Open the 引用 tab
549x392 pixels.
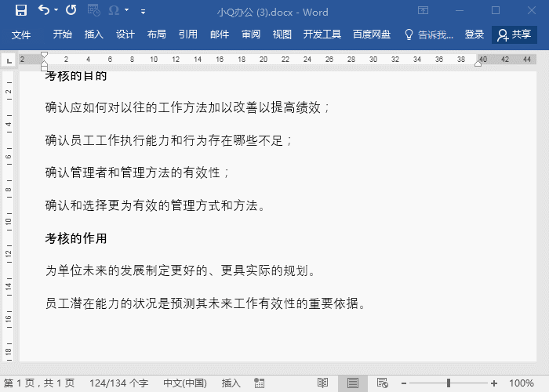[188, 34]
